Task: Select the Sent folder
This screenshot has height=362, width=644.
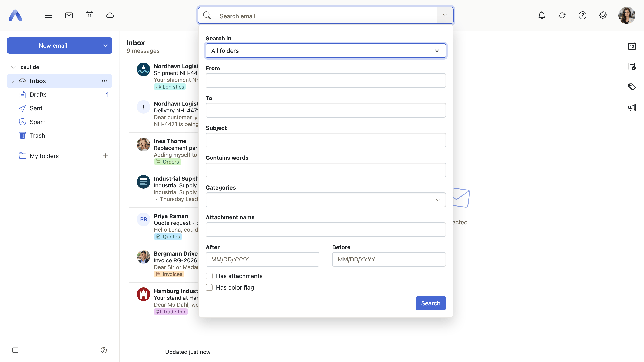Action: pyautogui.click(x=59, y=108)
